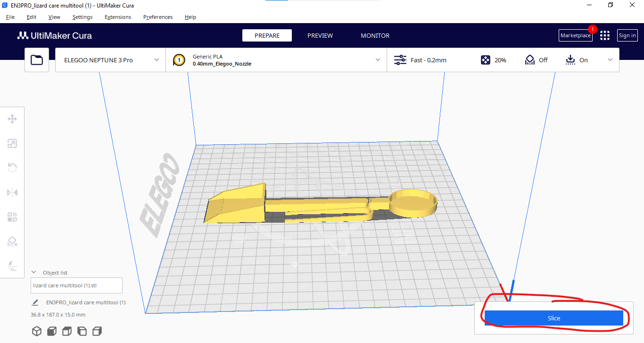644x343 pixels.
Task: Click the Slice button
Action: tap(554, 318)
